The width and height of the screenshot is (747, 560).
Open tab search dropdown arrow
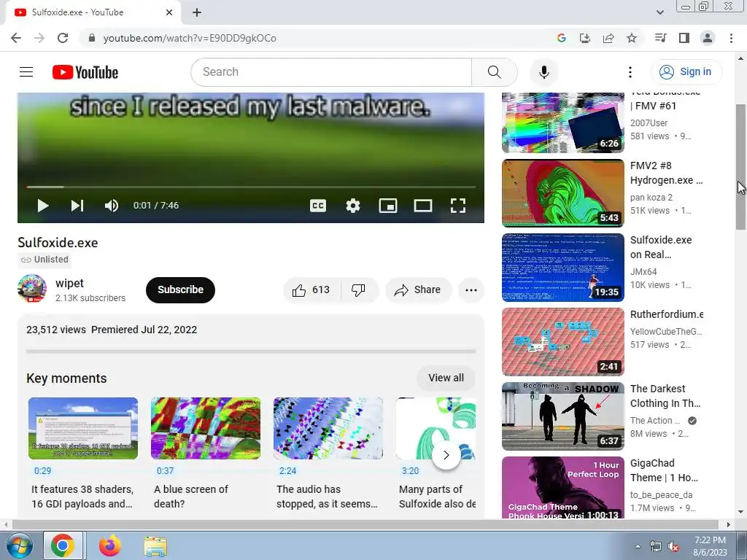click(x=659, y=12)
